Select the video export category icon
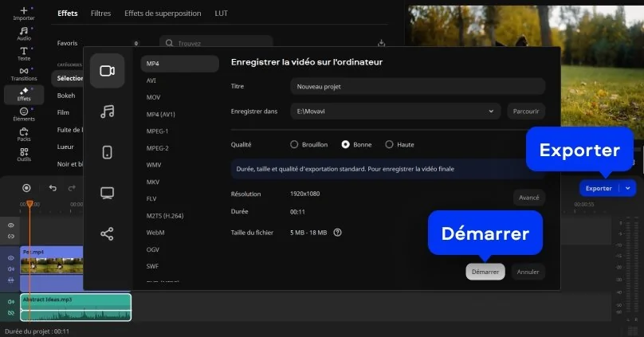This screenshot has width=644, height=337. 107,70
